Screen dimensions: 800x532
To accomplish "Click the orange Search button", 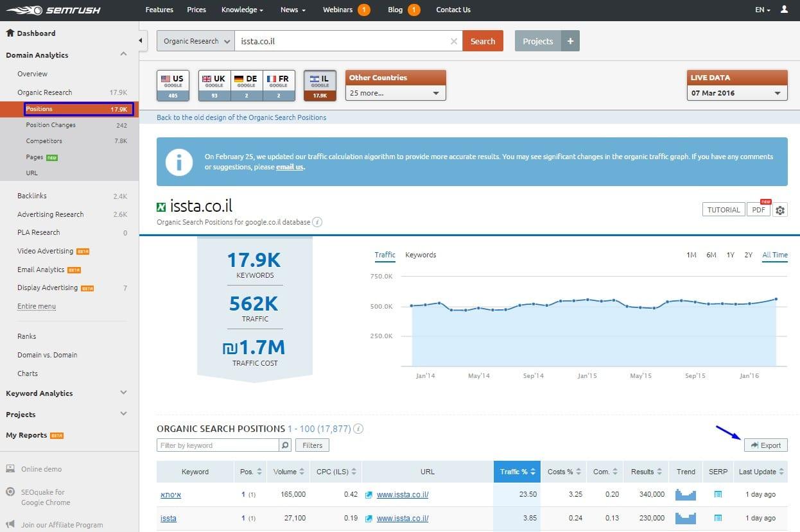I will click(483, 41).
